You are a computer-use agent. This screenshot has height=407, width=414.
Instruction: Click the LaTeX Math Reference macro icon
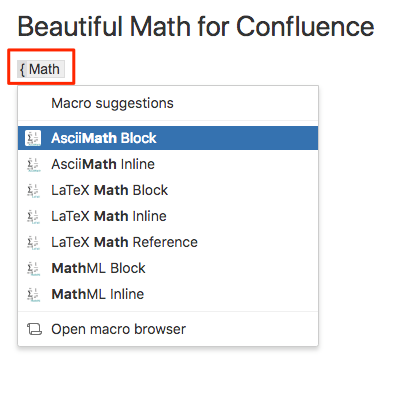click(x=33, y=242)
